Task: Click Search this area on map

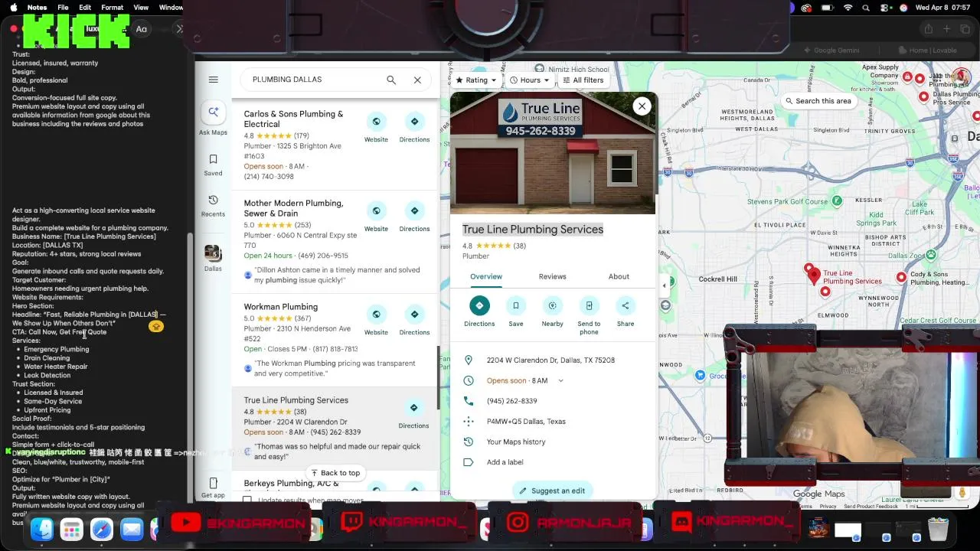Action: point(818,101)
